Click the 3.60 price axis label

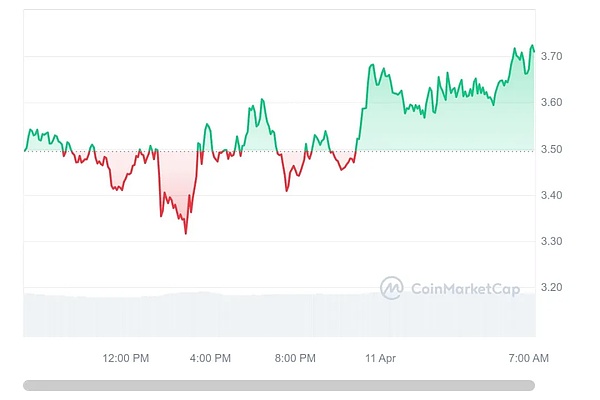click(551, 103)
